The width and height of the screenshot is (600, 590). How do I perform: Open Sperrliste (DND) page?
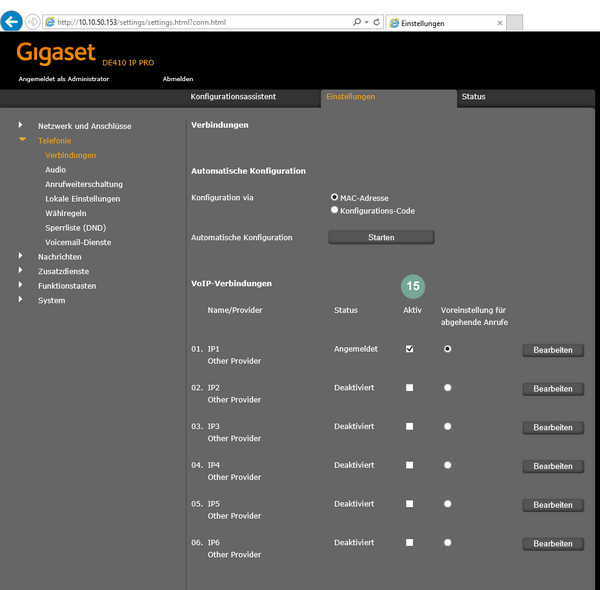(x=75, y=228)
